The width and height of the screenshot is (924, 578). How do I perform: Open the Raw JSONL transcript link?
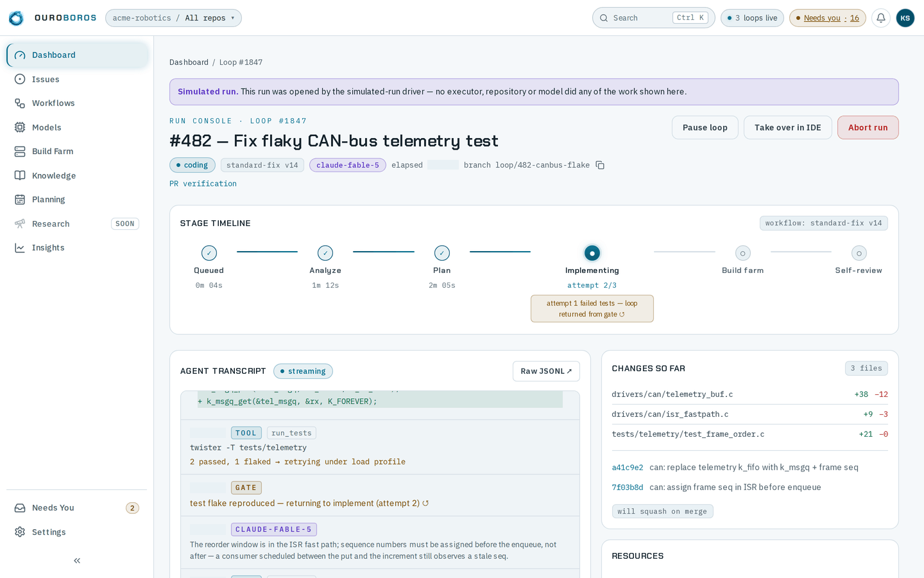[546, 371]
